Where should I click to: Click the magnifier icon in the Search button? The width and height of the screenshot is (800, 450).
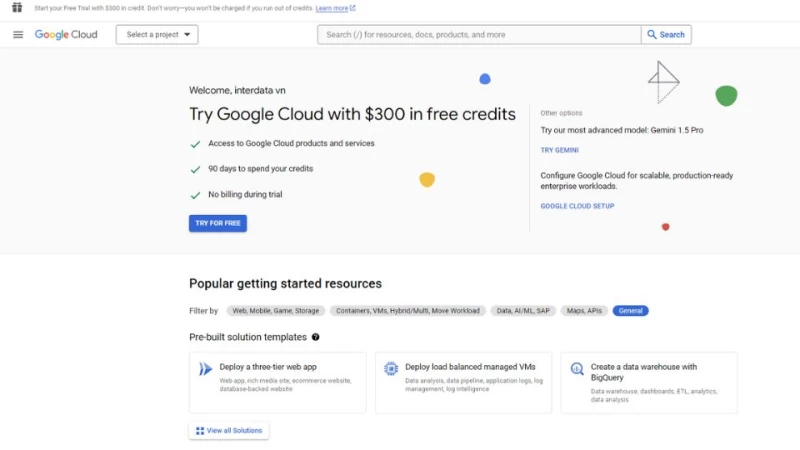click(652, 35)
